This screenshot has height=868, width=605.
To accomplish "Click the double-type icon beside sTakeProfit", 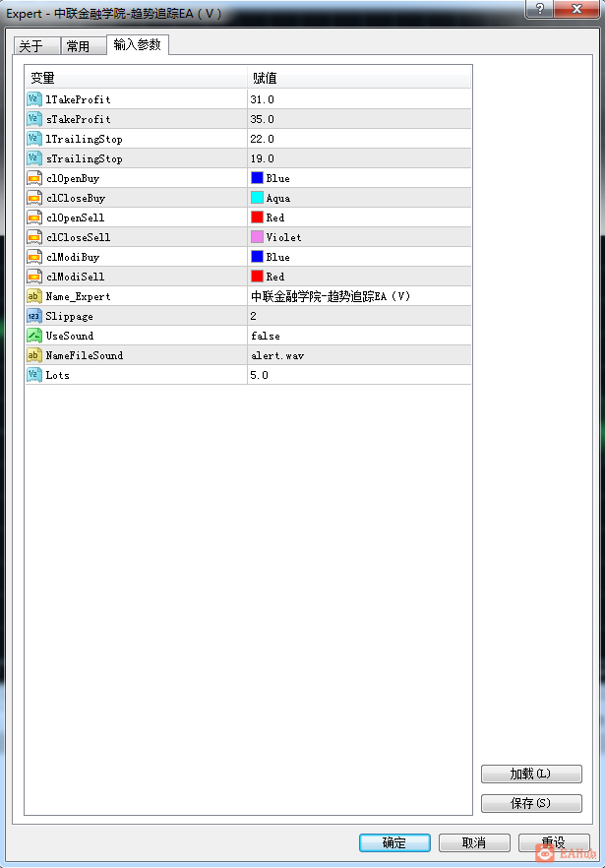I will (x=34, y=119).
